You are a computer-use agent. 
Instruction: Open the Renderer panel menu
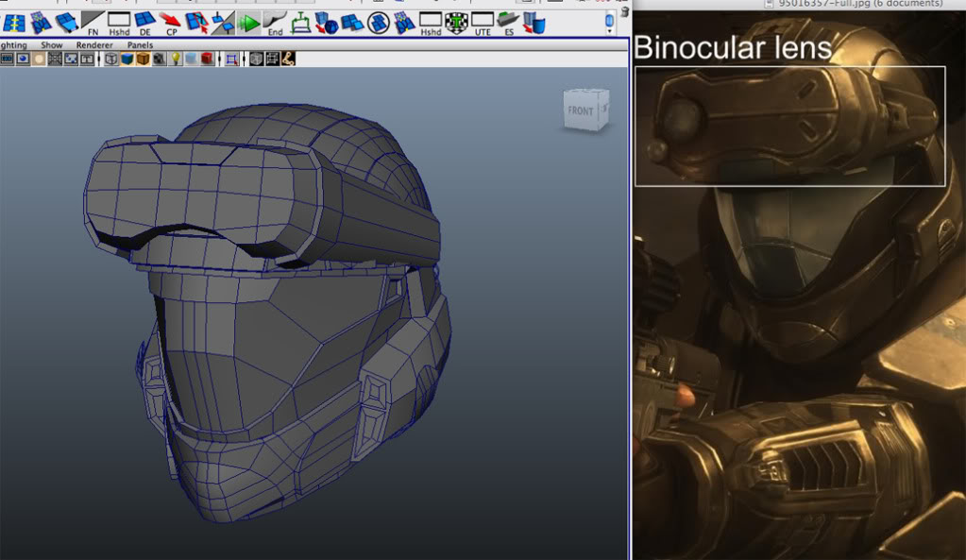(x=94, y=45)
